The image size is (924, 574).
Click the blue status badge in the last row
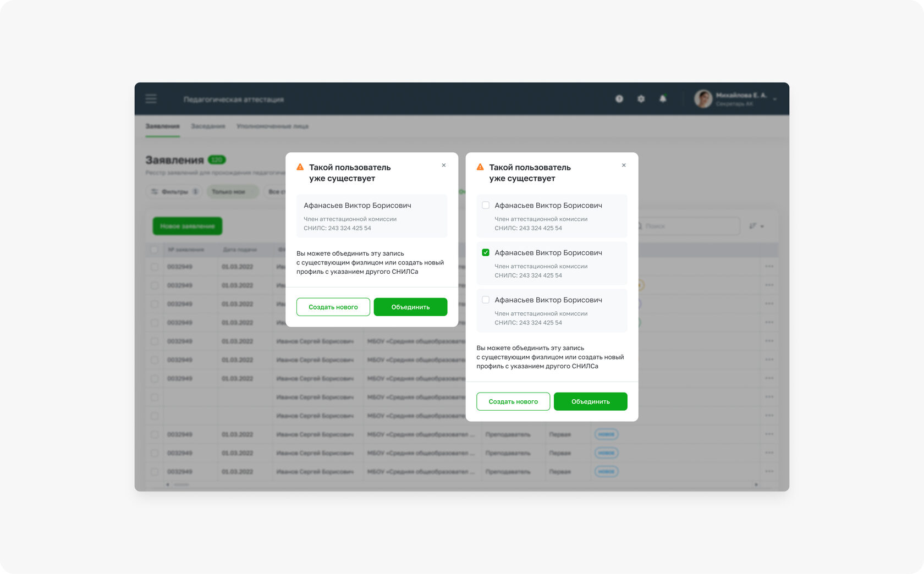pyautogui.click(x=606, y=472)
